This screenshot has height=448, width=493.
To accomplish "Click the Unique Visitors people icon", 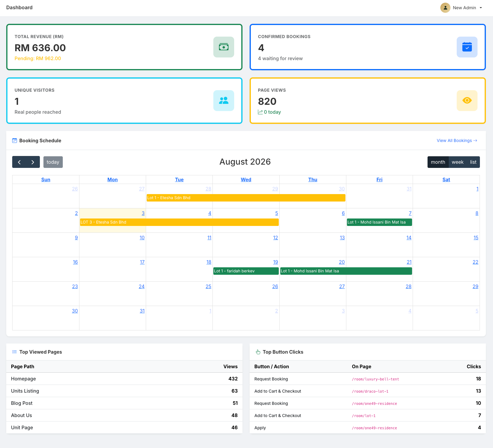I will pos(223,101).
